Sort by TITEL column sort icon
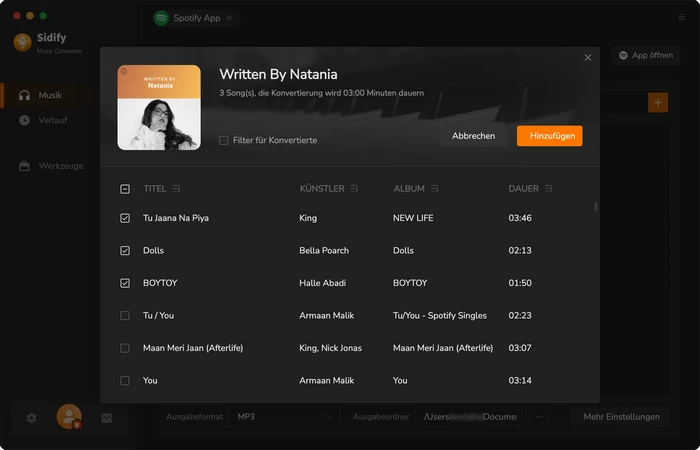Viewport: 700px width, 450px height. [176, 189]
